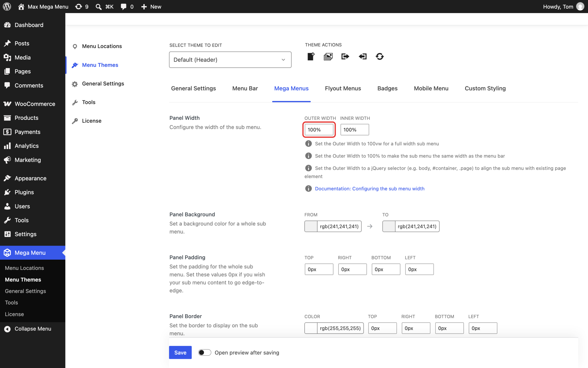Open Tools in plugin nav
Image resolution: width=588 pixels, height=368 pixels.
coord(89,102)
